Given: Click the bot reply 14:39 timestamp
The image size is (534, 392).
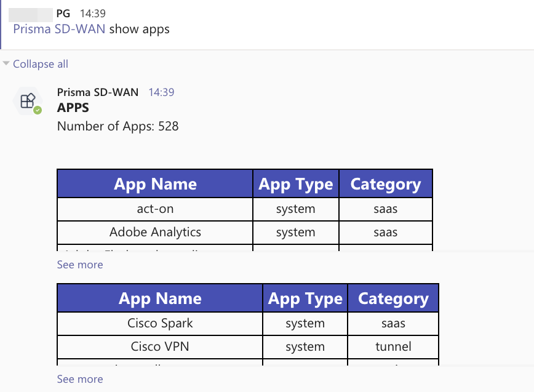Looking at the screenshot, I should click(x=161, y=92).
